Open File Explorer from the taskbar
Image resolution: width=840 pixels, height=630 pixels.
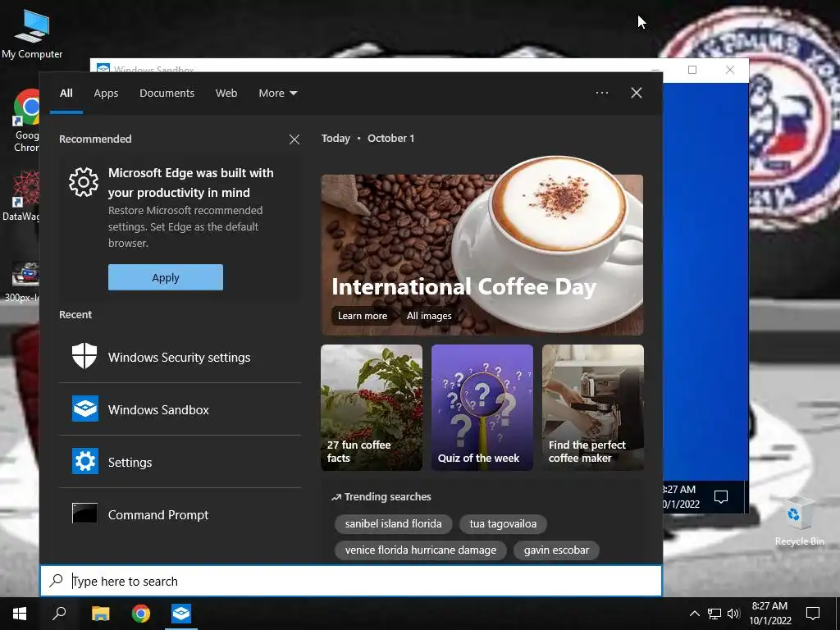pyautogui.click(x=100, y=614)
